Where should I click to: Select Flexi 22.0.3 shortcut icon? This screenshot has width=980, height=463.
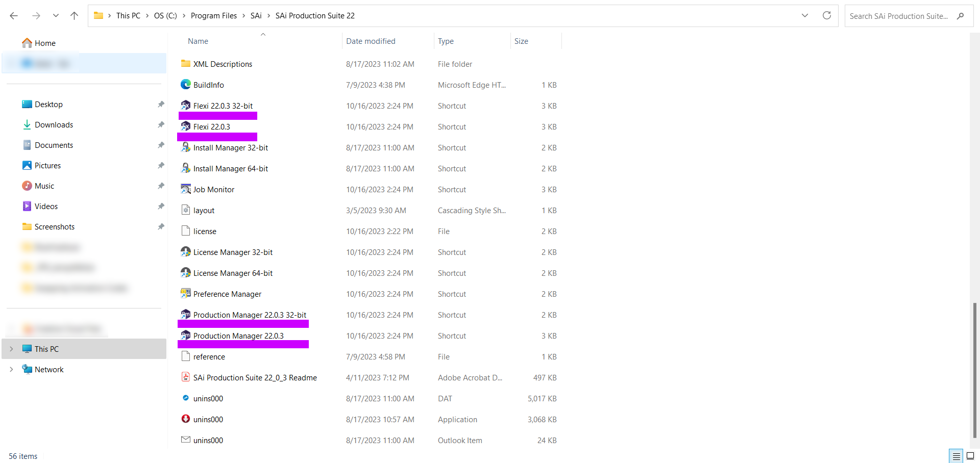(x=186, y=126)
